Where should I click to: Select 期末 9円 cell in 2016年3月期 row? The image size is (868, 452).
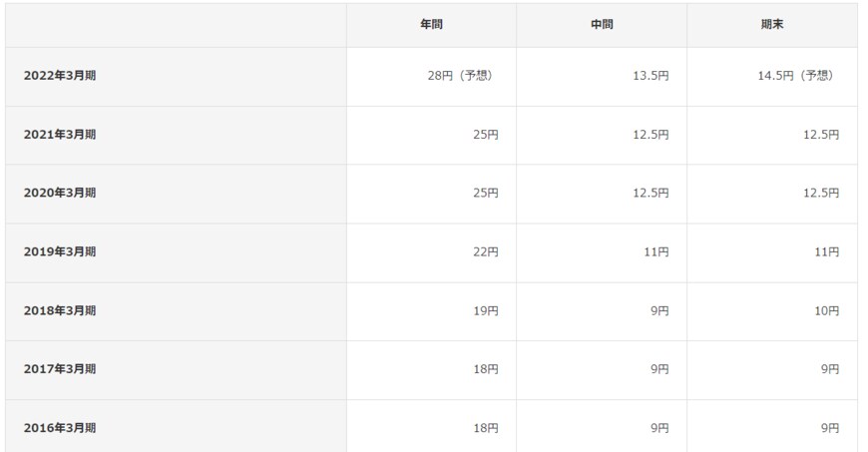pyautogui.click(x=830, y=429)
